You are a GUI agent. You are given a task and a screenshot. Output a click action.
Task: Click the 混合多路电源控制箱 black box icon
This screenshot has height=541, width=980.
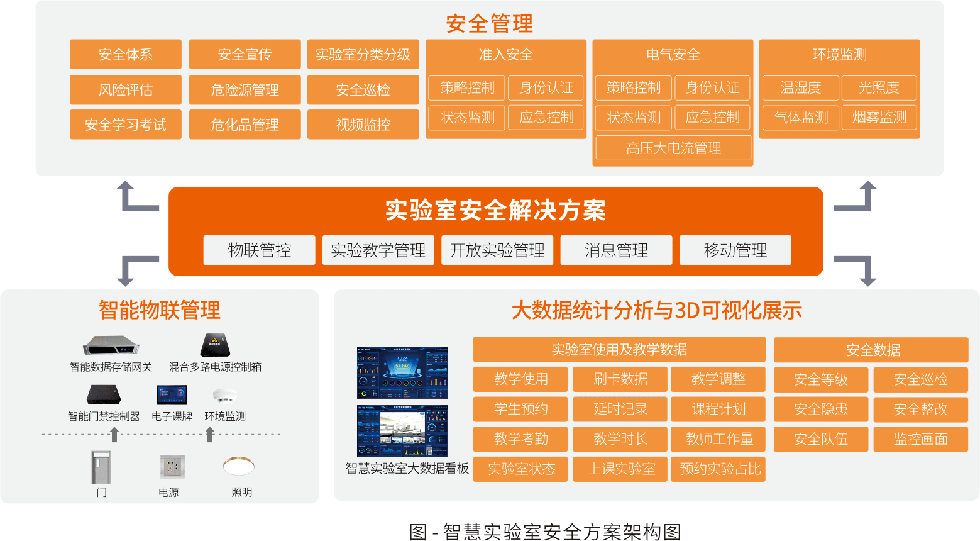[215, 345]
